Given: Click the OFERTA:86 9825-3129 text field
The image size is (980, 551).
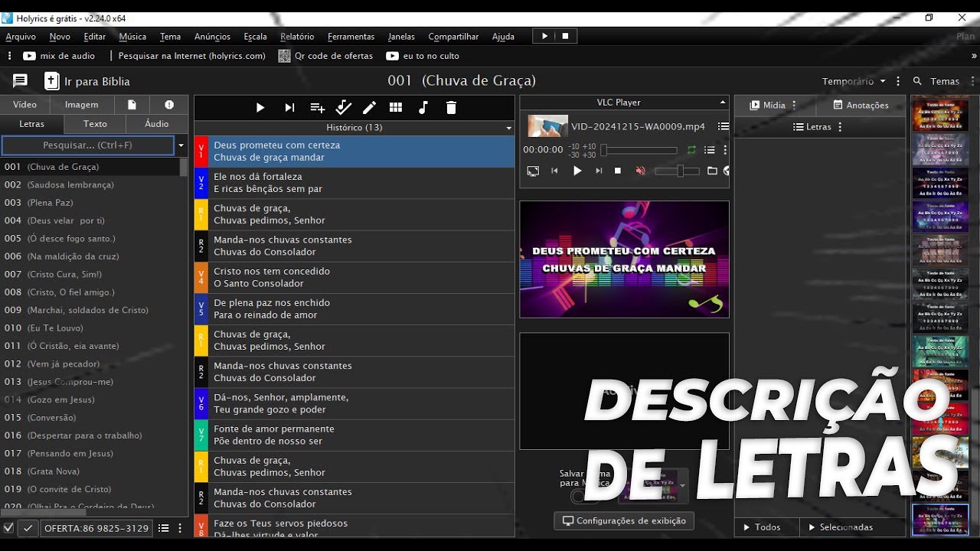Looking at the screenshot, I should tap(96, 528).
